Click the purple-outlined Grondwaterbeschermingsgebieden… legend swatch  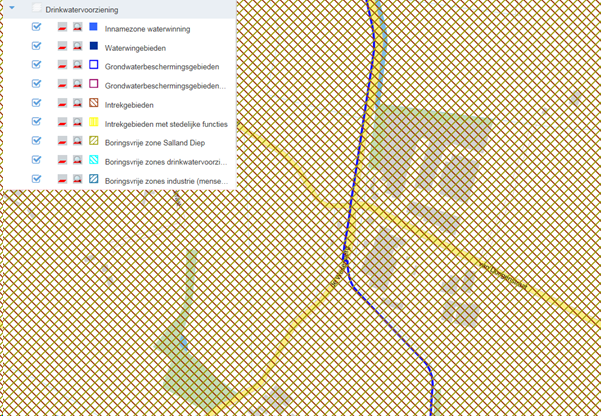[x=94, y=84]
